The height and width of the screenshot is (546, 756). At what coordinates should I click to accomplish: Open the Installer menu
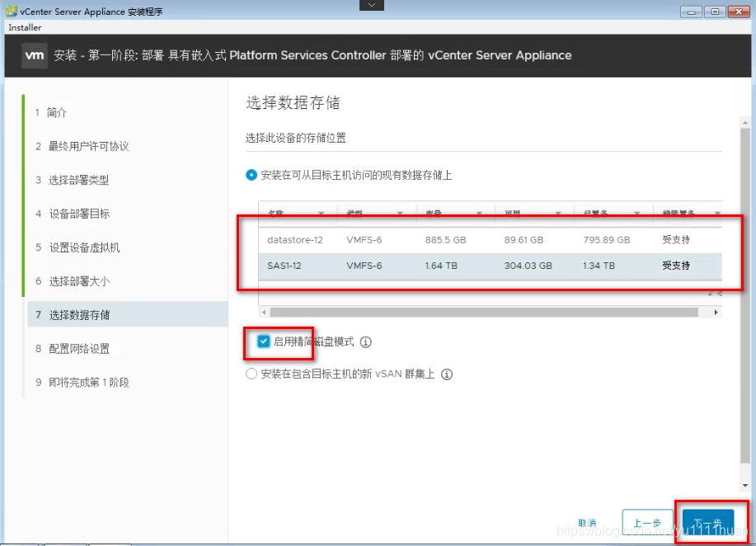pos(25,27)
